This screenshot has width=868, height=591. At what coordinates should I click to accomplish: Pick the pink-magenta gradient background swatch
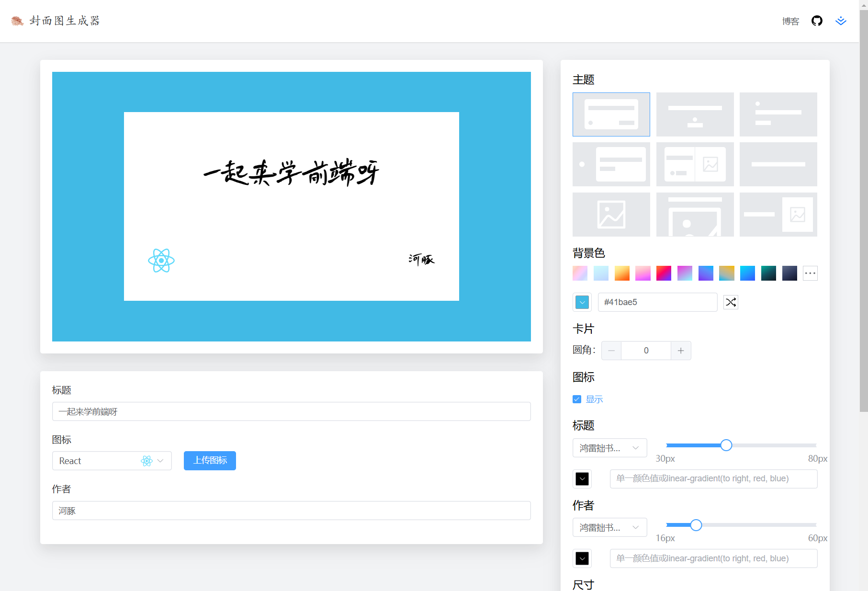point(643,273)
